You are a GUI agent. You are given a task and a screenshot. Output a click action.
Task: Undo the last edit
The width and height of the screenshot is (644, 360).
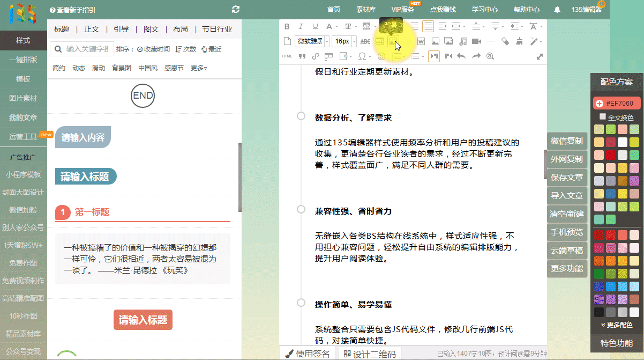pyautogui.click(x=461, y=56)
